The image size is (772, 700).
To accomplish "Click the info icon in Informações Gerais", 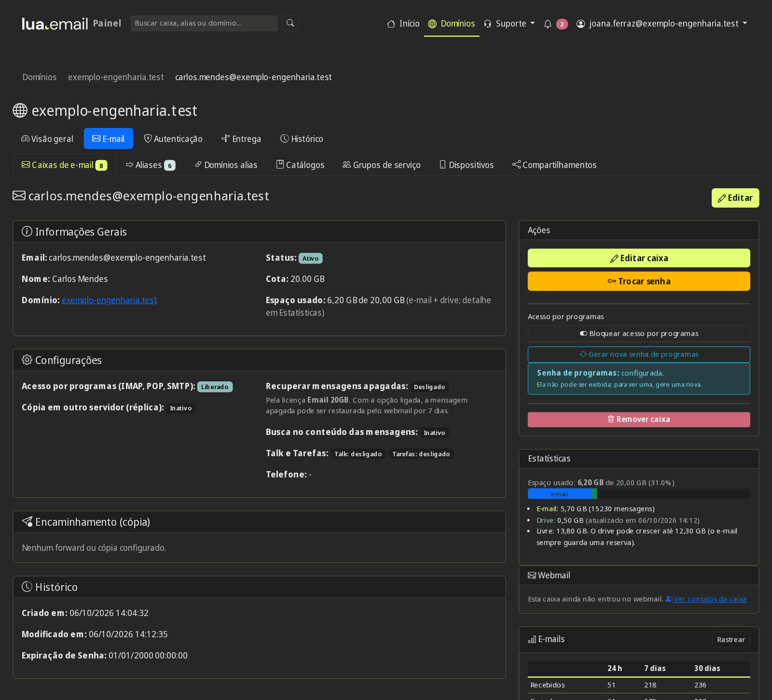I will (27, 232).
